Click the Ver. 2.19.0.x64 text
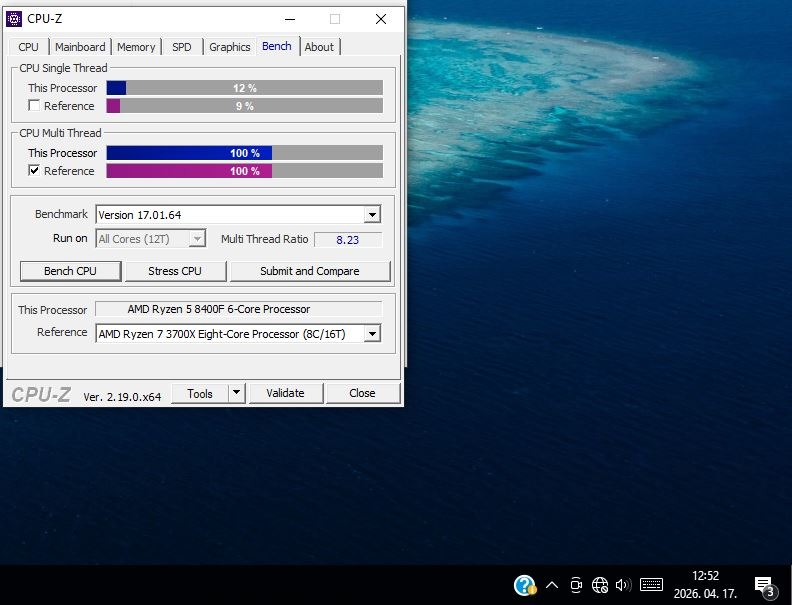This screenshot has width=792, height=605. tap(122, 397)
